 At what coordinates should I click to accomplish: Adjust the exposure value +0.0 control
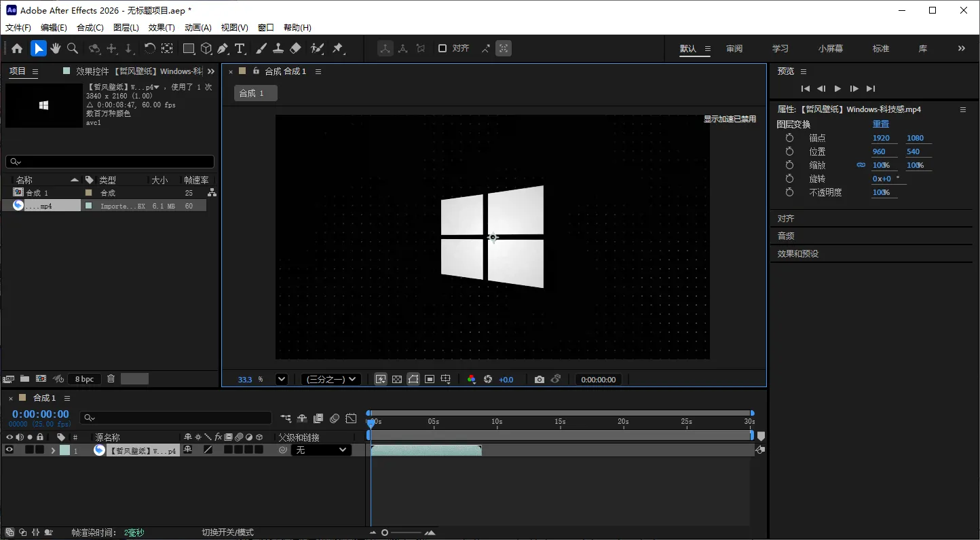(x=506, y=380)
